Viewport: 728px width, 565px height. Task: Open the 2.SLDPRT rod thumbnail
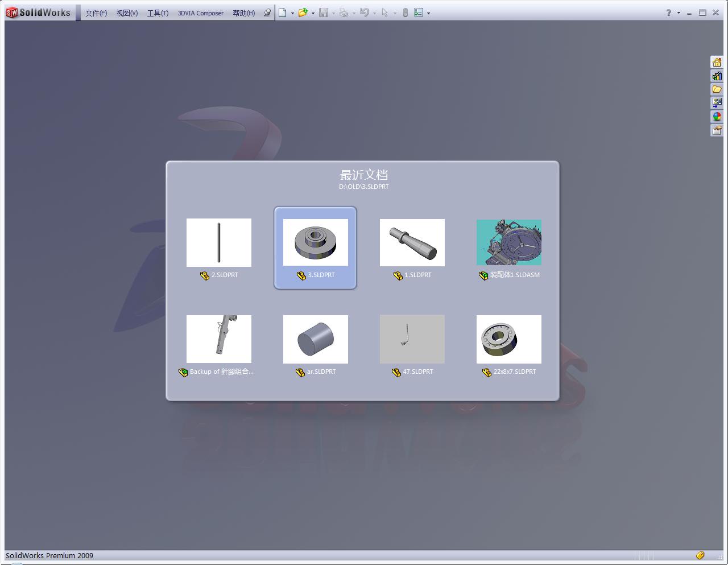[219, 242]
